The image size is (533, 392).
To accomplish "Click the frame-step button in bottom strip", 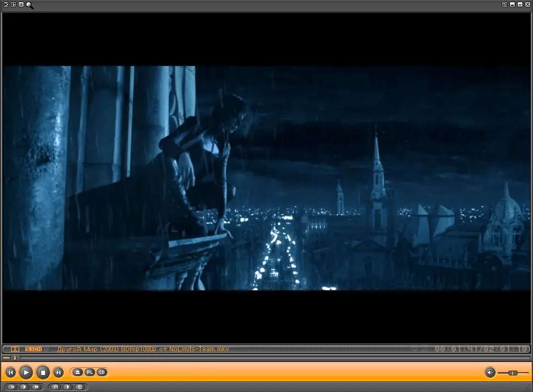I will (x=12, y=387).
